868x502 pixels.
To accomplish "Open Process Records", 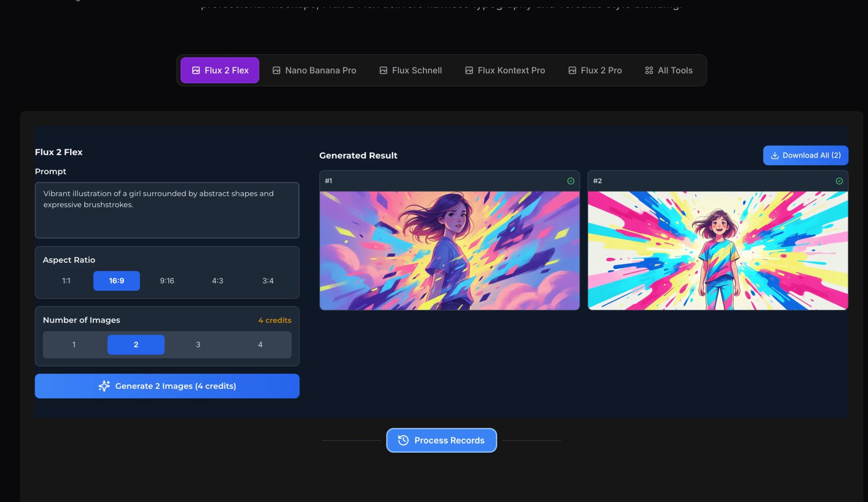I will tap(441, 440).
